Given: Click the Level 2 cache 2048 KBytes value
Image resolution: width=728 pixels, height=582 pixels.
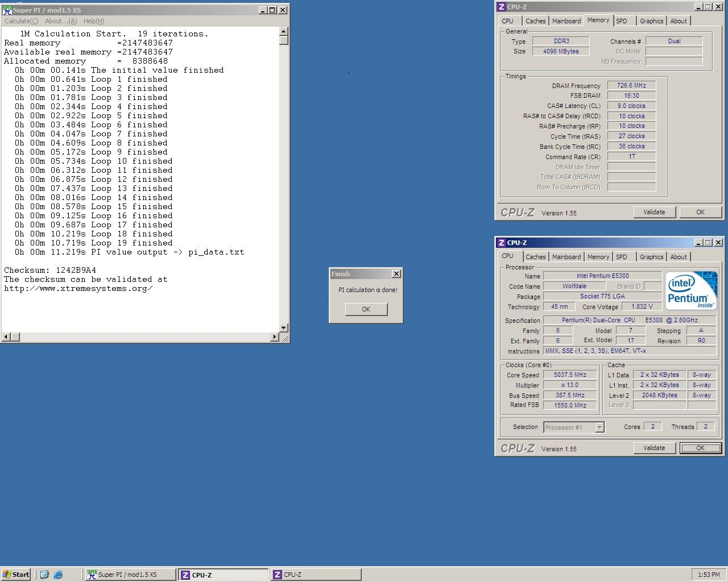Looking at the screenshot, I should point(660,395).
